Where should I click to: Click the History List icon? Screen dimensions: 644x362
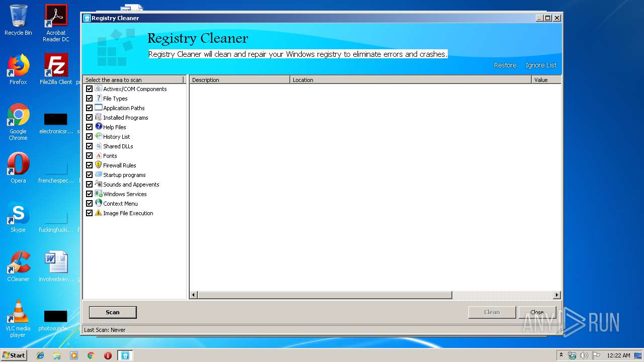98,136
